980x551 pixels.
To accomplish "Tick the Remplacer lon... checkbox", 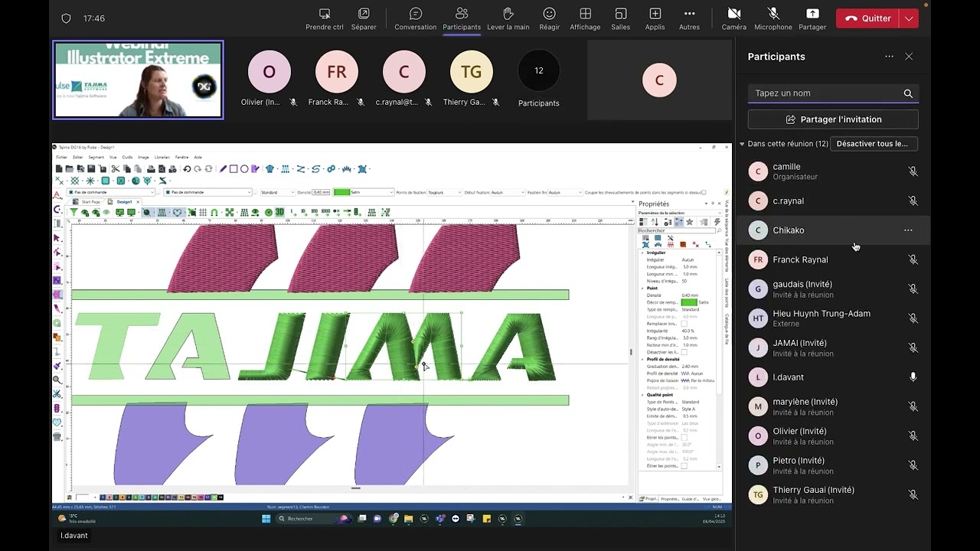I will (684, 324).
